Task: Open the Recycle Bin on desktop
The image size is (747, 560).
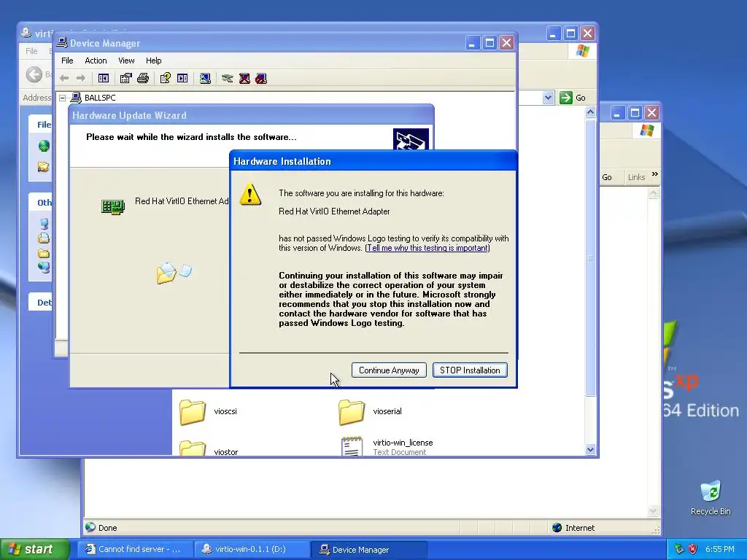Action: 711,491
